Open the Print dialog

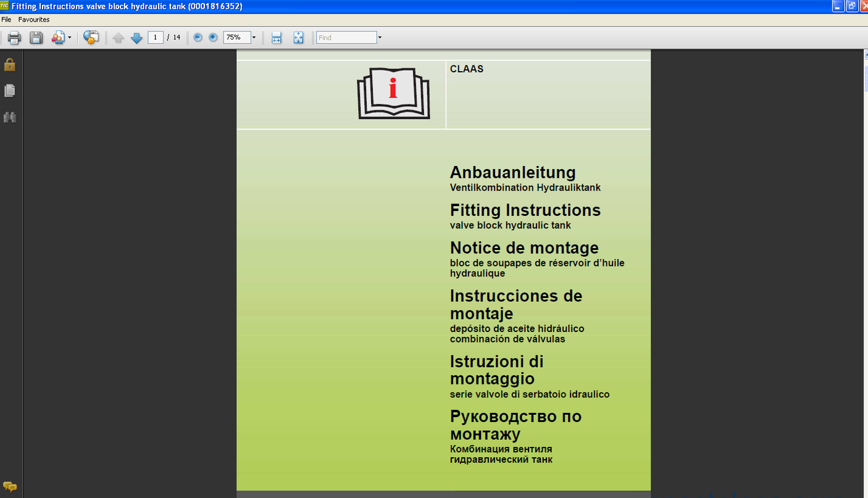point(14,37)
